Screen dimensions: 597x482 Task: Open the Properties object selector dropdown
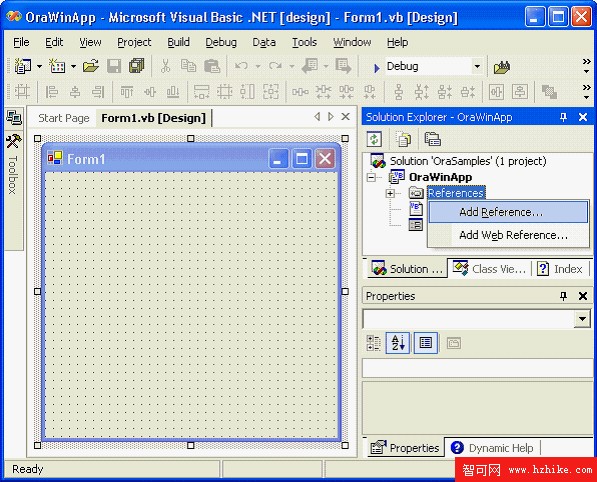click(x=582, y=319)
